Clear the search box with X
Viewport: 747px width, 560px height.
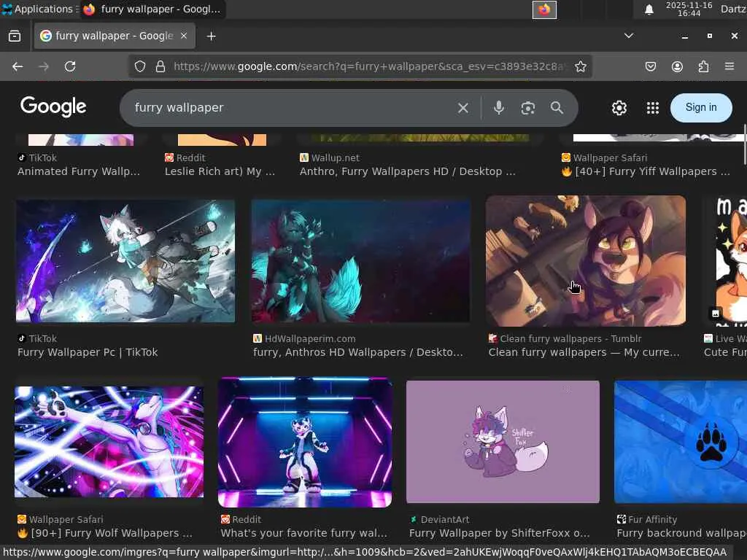coord(462,108)
